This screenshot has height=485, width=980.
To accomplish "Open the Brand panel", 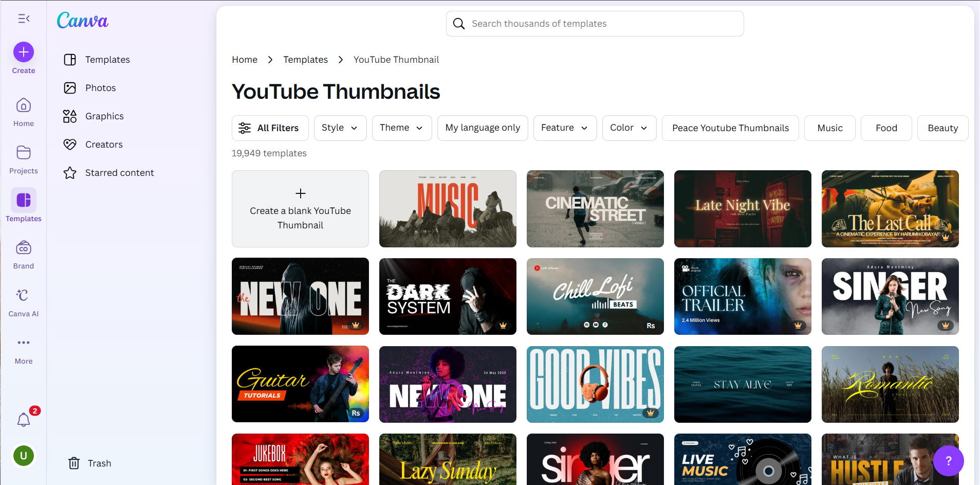I will tap(23, 248).
